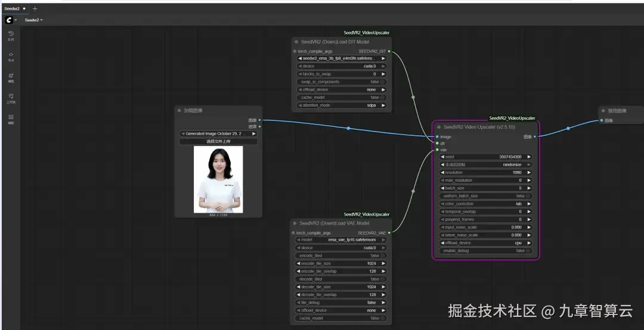The image size is (644, 330).
Task: Toggle uniform_batch_size on the Video Upscaler
Action: point(486,196)
